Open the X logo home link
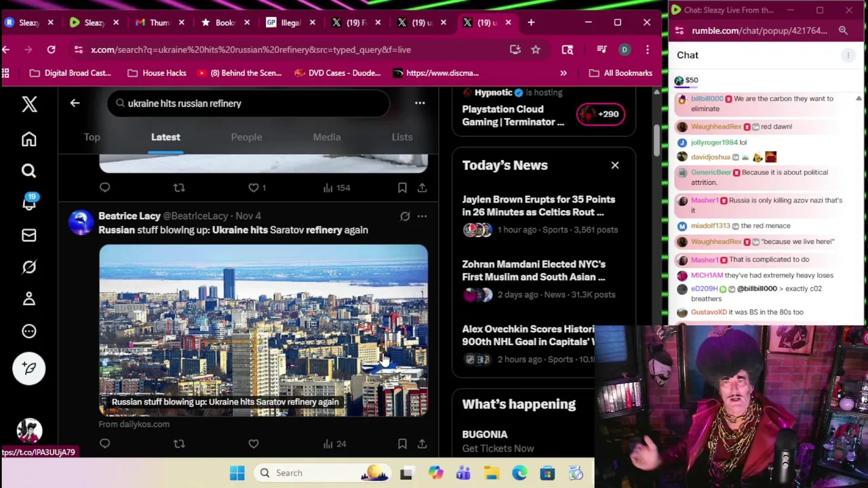The height and width of the screenshot is (488, 868). point(28,104)
